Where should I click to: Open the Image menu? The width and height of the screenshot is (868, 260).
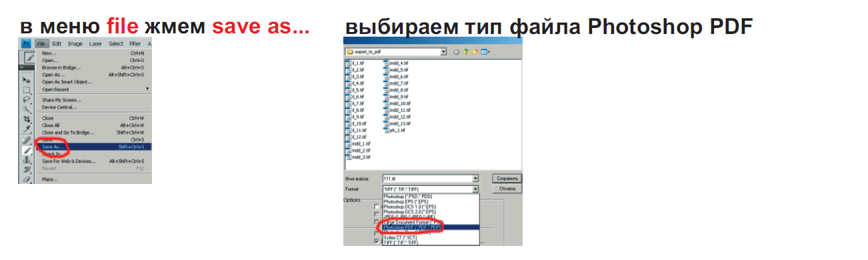(x=75, y=43)
